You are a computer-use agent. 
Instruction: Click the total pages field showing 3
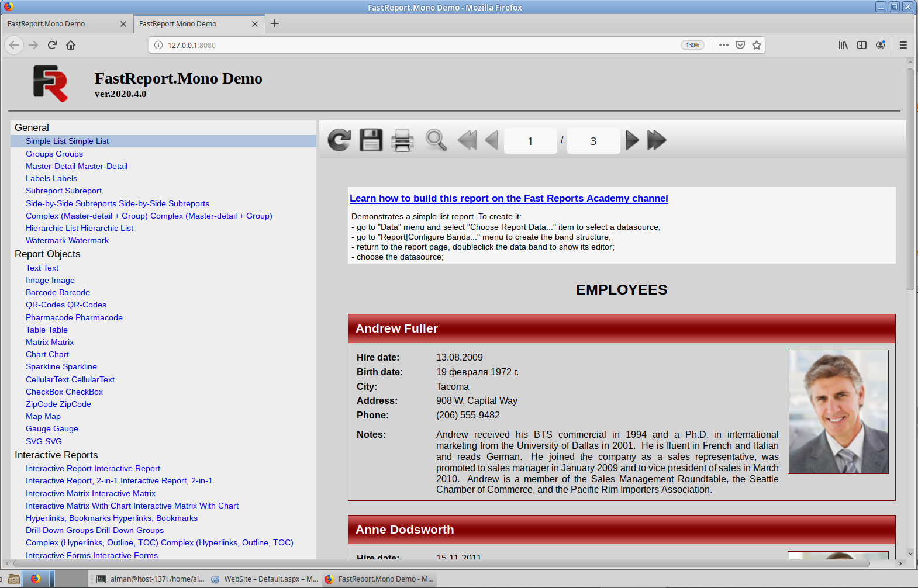[593, 141]
